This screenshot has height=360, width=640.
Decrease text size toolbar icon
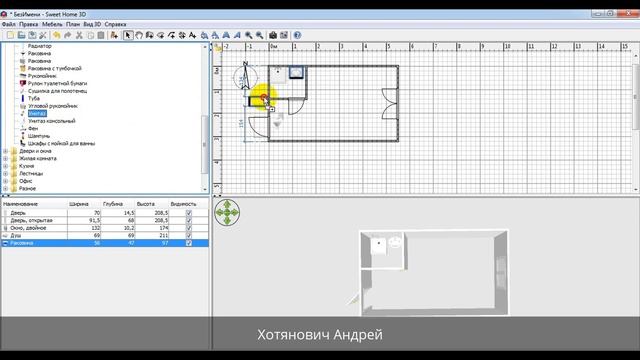[215, 36]
